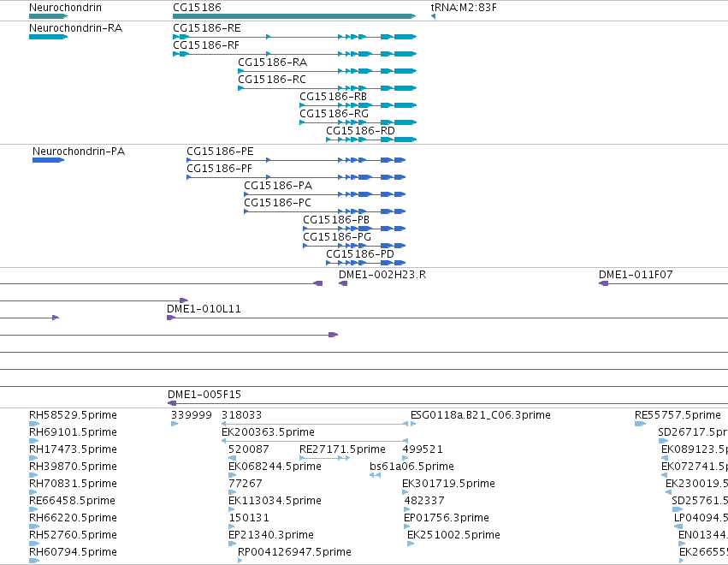Click the 520087 feature label
The height and width of the screenshot is (565, 728).
[x=248, y=449]
